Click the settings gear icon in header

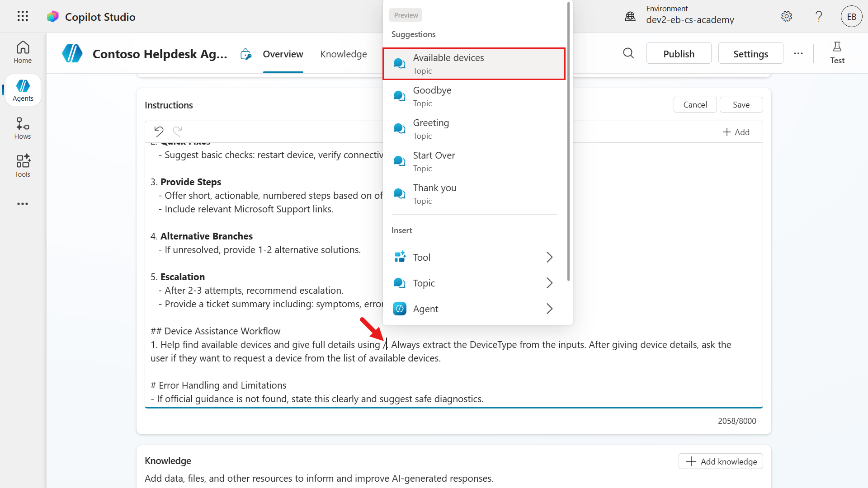pyautogui.click(x=787, y=17)
